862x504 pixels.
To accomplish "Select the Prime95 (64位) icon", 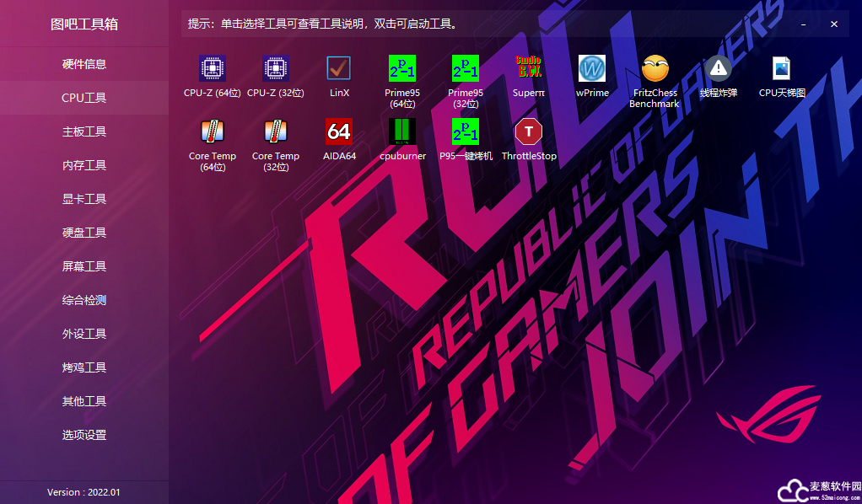I will click(x=401, y=69).
